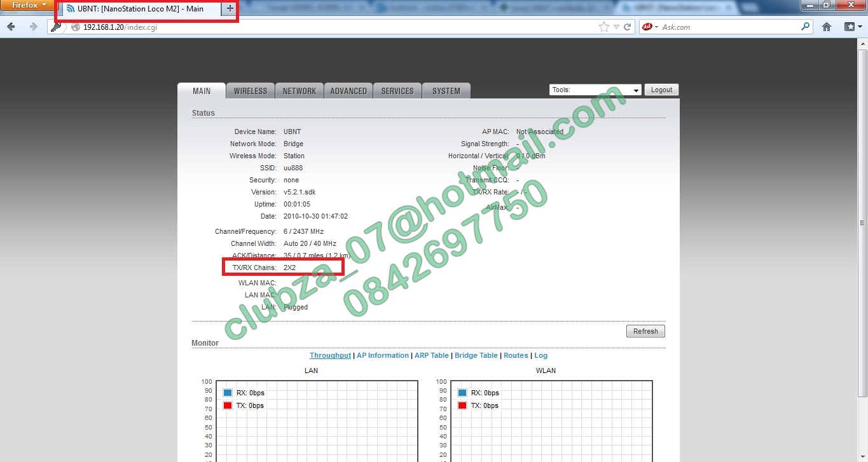Select the Device Name value UBNT

[292, 132]
